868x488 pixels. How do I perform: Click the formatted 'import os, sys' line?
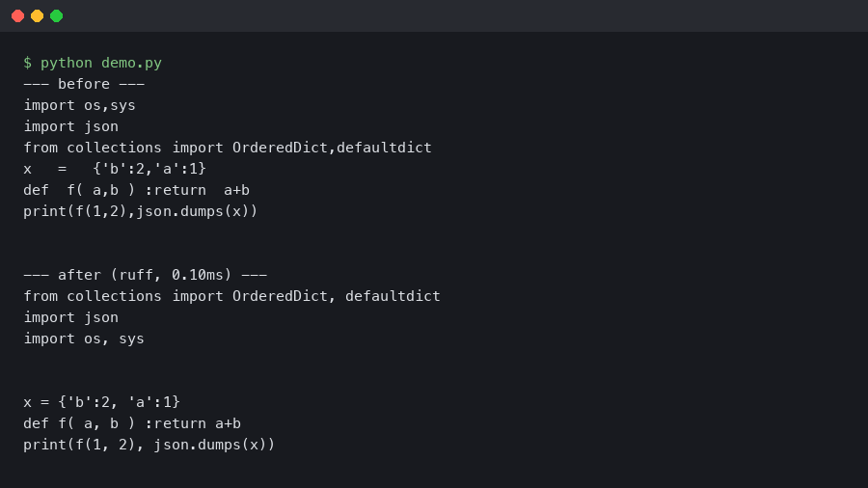coord(84,339)
